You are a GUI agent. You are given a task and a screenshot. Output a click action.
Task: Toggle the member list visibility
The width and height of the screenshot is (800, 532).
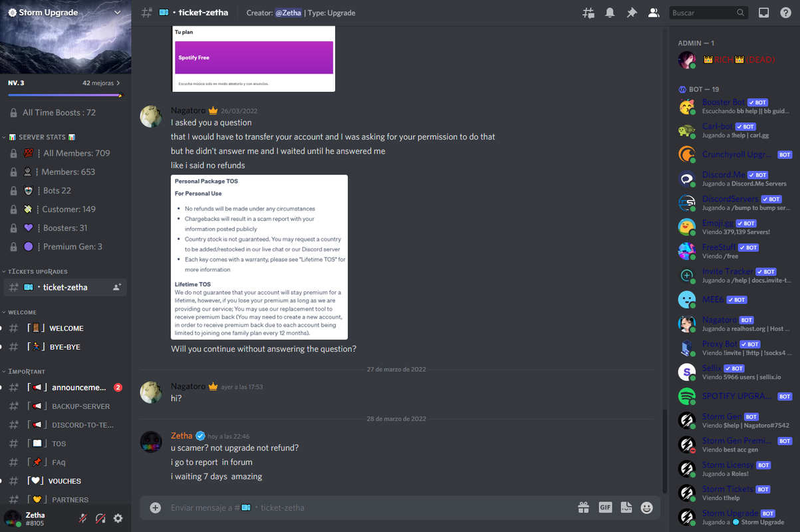[654, 13]
